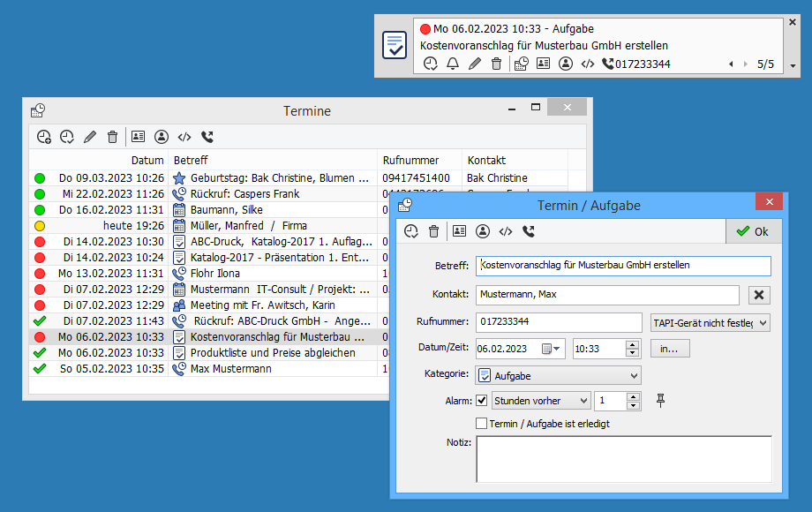Click the pencil edit icon in Termine toolbar
812x512 pixels.
point(89,137)
